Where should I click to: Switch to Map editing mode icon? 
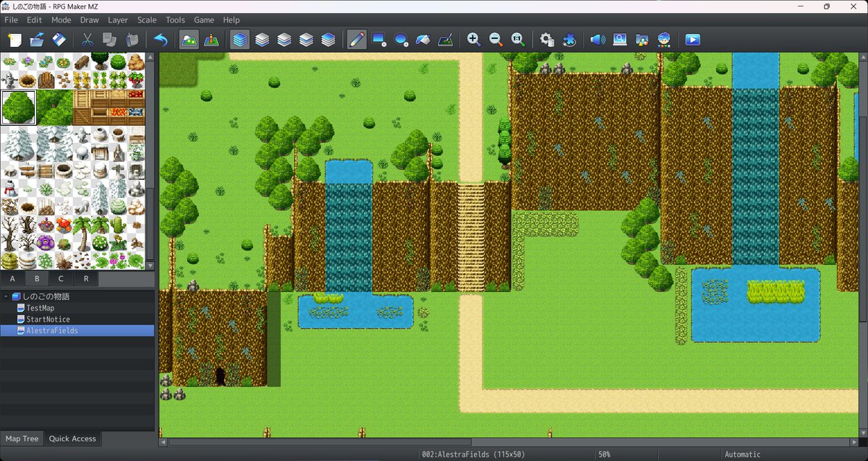pos(189,40)
